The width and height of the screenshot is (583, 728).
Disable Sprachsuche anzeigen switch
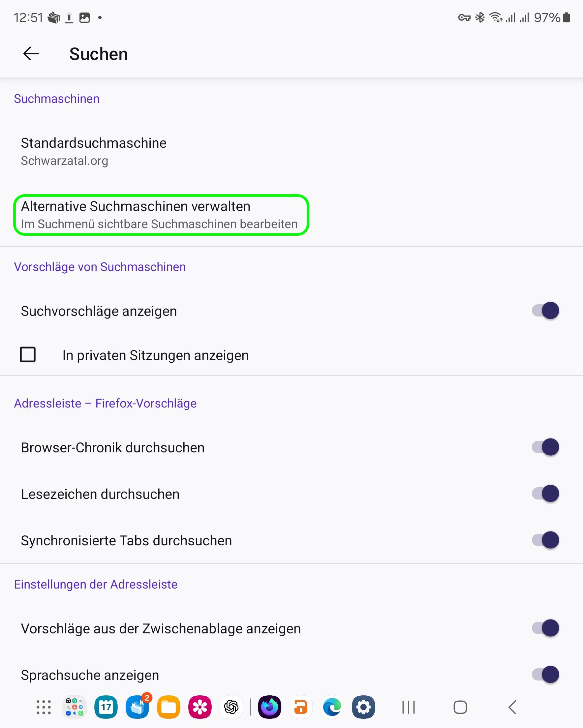[545, 675]
